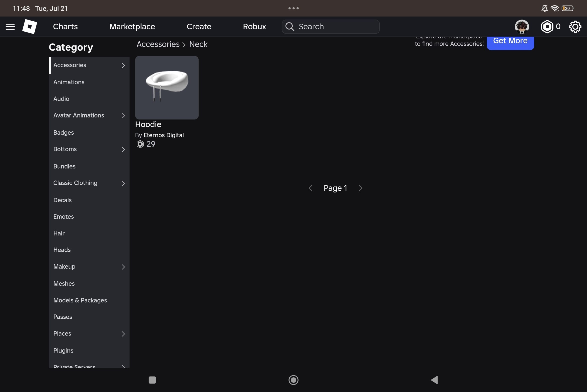587x392 pixels.
Task: Expand the Places category chevron
Action: [123, 334]
